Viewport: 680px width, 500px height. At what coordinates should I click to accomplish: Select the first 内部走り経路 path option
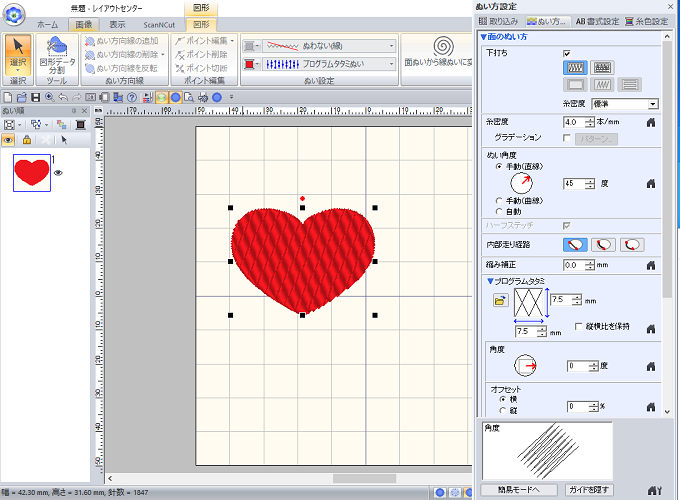coord(575,244)
